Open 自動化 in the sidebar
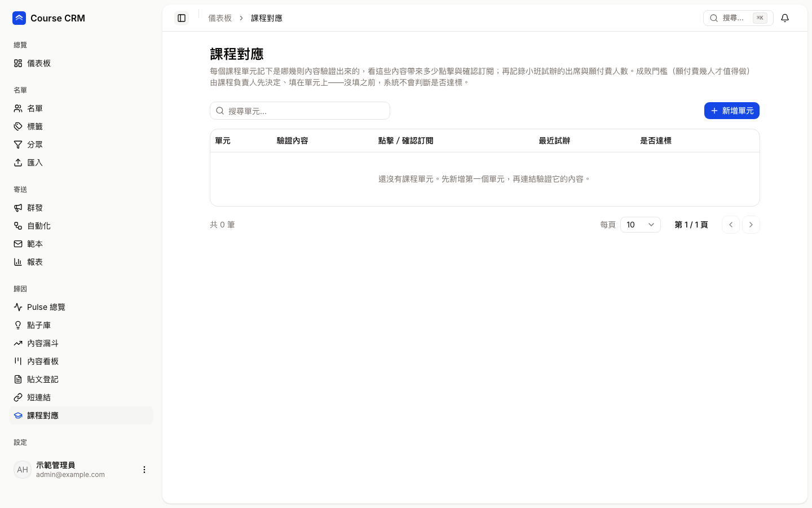Image resolution: width=812 pixels, height=508 pixels. point(81,226)
